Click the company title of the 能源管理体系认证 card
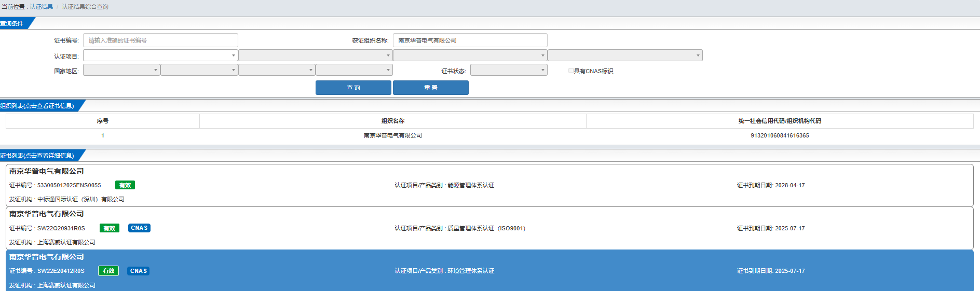Image resolution: width=980 pixels, height=291 pixels. (47, 171)
